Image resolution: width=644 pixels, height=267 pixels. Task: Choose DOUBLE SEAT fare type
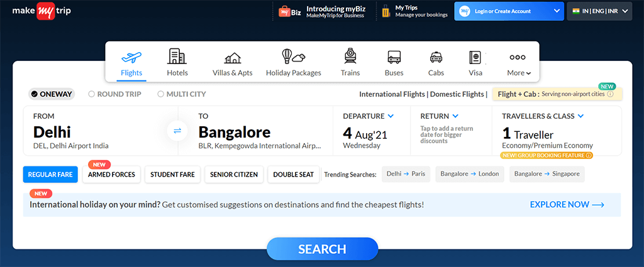pyautogui.click(x=293, y=174)
